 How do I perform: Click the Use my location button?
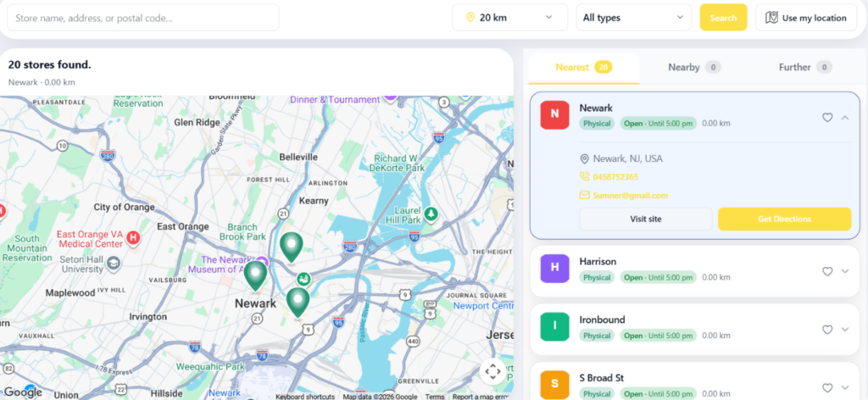click(x=806, y=18)
